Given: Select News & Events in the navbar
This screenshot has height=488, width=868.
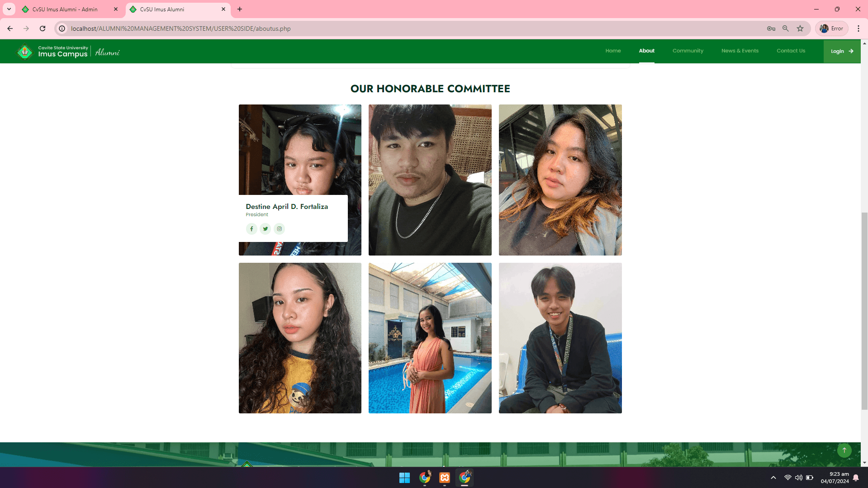Looking at the screenshot, I should 740,51.
